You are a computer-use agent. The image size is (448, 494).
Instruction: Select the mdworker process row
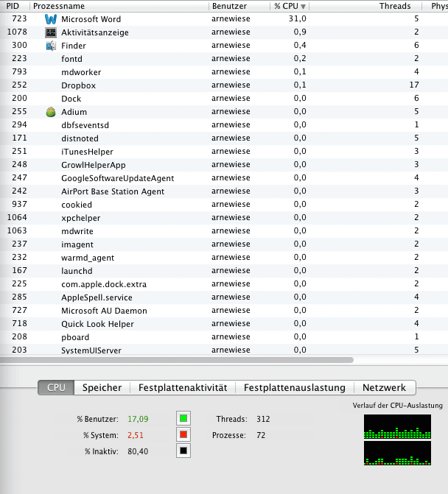tap(224, 72)
